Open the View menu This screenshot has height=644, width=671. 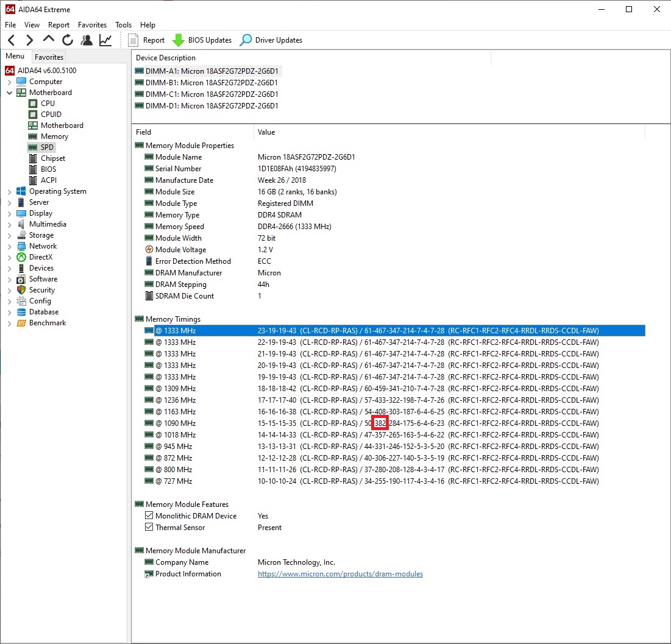(32, 25)
